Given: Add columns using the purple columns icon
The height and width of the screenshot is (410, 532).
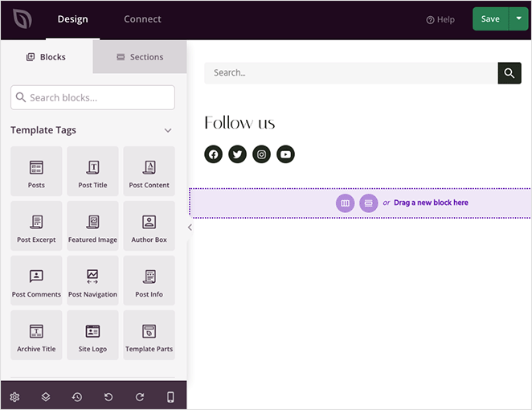Looking at the screenshot, I should coord(345,203).
